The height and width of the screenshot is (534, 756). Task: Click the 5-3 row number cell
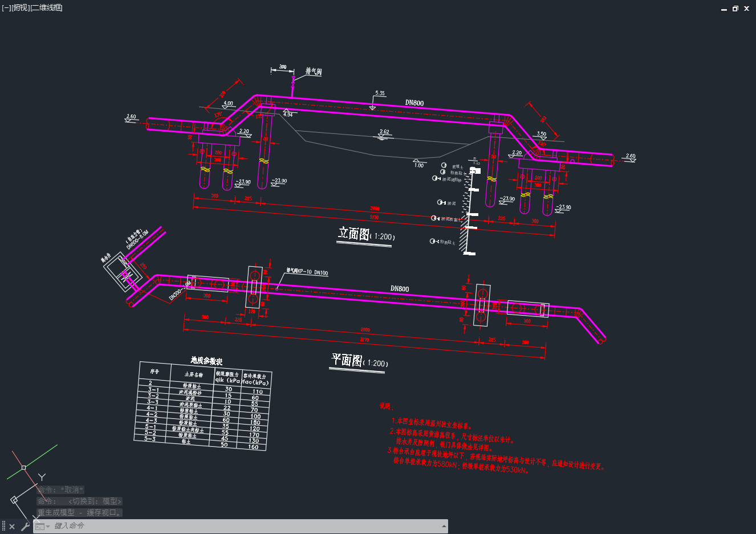click(x=150, y=439)
